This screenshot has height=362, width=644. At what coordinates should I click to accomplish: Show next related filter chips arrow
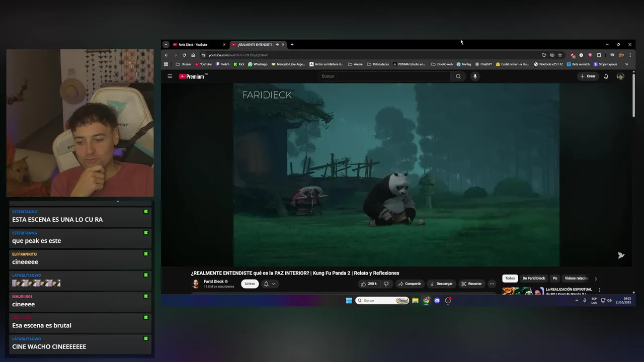click(596, 279)
